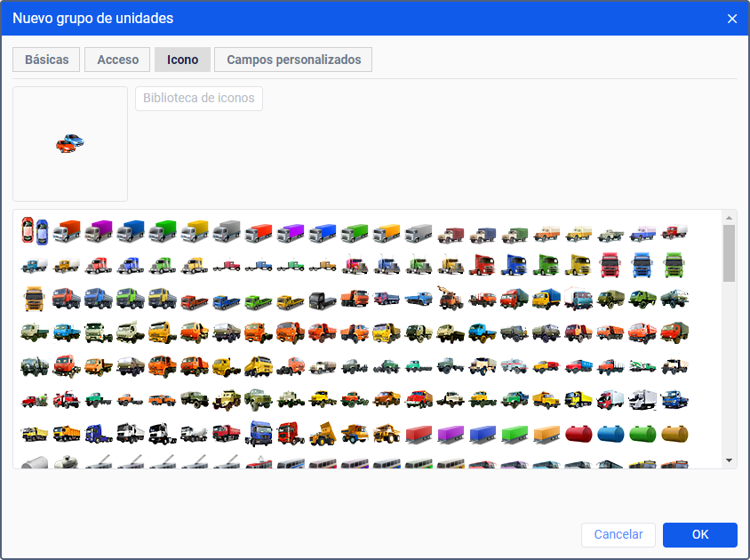Select the red cylindrical tank icon
750x560 pixels.
point(578,434)
